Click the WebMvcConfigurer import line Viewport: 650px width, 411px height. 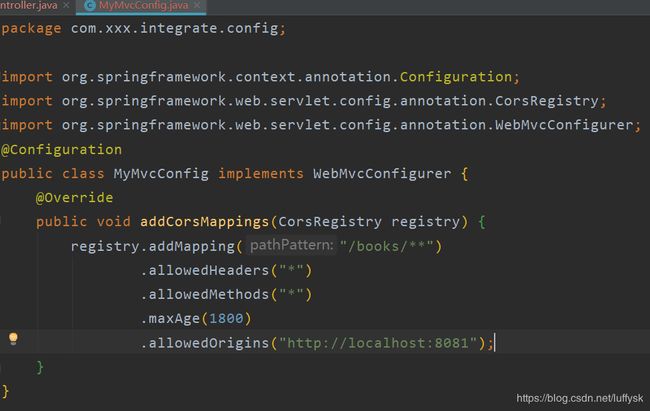pos(321,125)
